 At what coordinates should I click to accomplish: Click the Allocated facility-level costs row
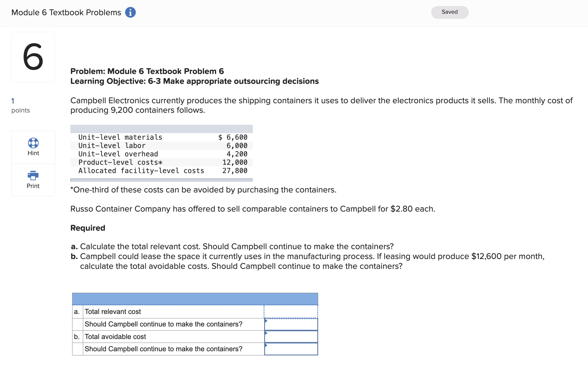[x=141, y=171]
